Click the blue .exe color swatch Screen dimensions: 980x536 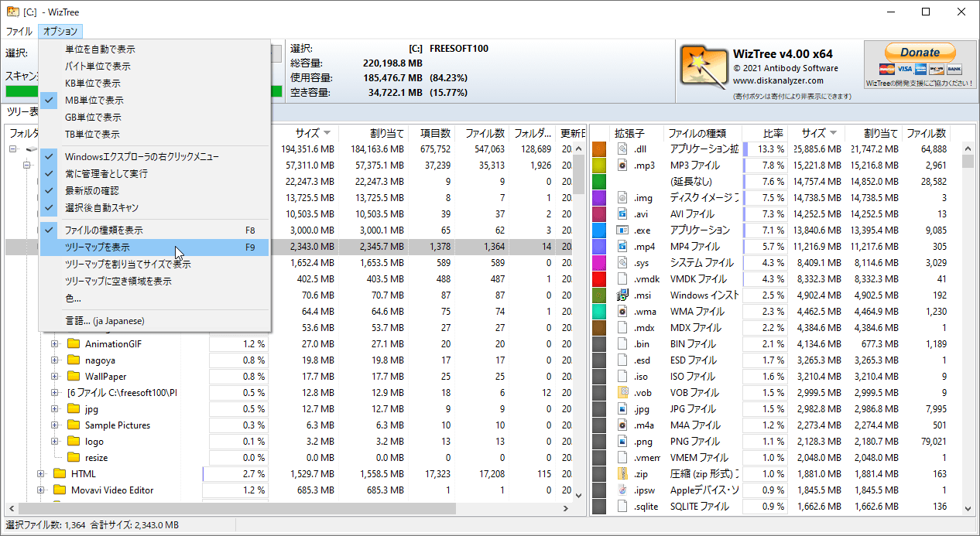click(x=598, y=230)
